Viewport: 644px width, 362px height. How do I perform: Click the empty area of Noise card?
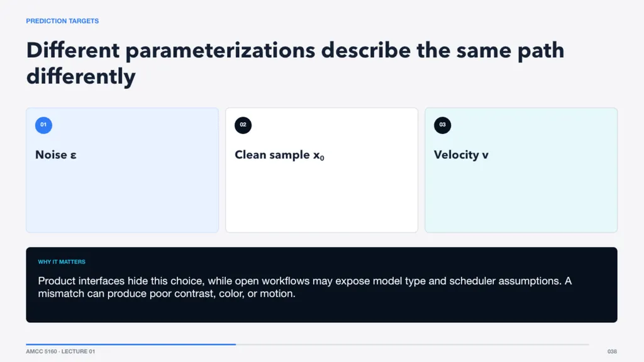click(x=123, y=198)
